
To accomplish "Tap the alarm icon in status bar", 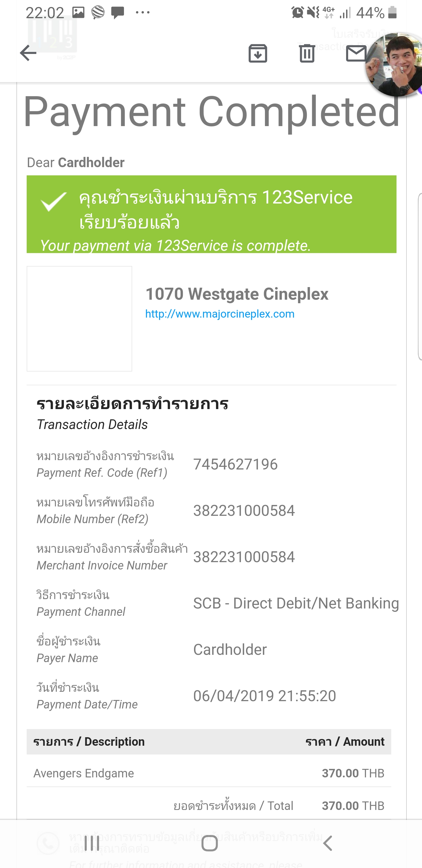I will 297,13.
